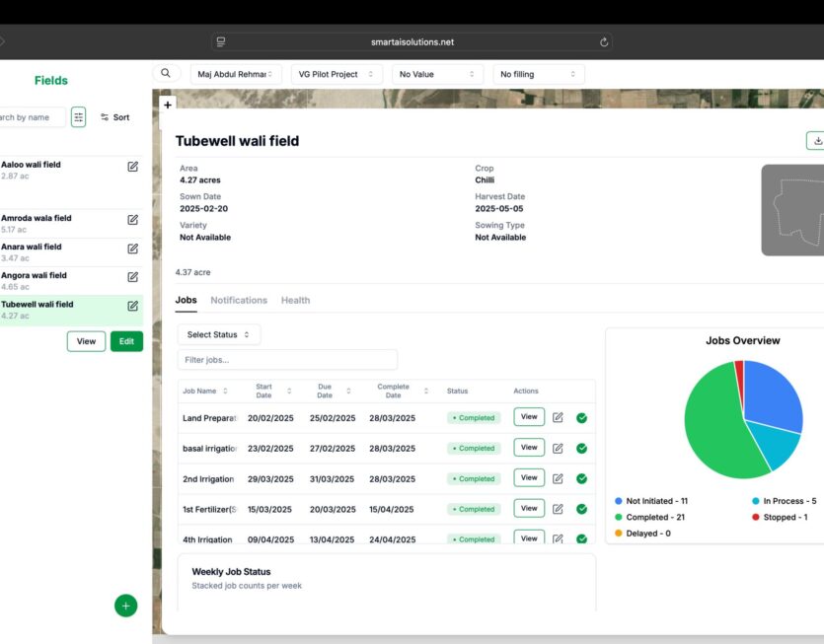The height and width of the screenshot is (644, 824).
Task: Switch to the Notifications tab
Action: click(239, 300)
